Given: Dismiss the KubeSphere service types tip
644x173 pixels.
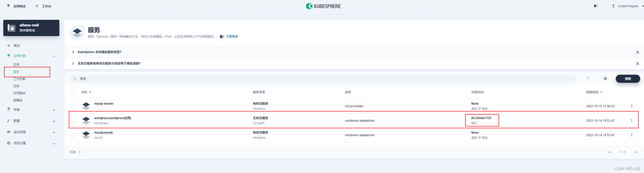Looking at the screenshot, I should (x=638, y=52).
